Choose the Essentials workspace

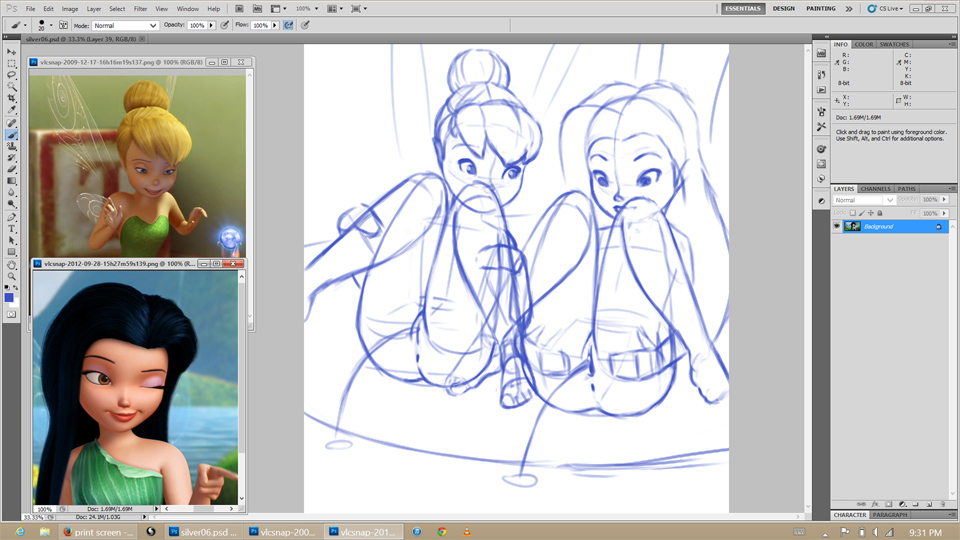pyautogui.click(x=743, y=9)
